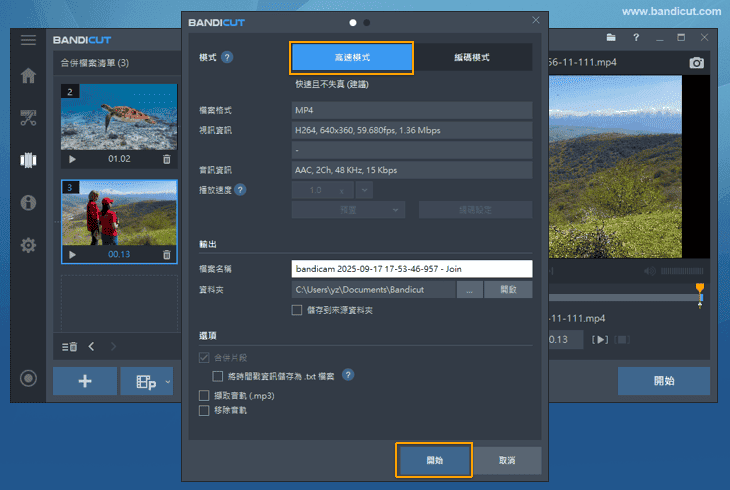This screenshot has width=730, height=490.
Task: Select High-Speed mode tab
Action: pyautogui.click(x=351, y=58)
